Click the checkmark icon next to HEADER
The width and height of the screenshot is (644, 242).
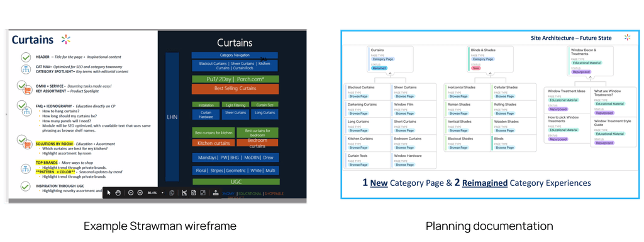coord(26,57)
